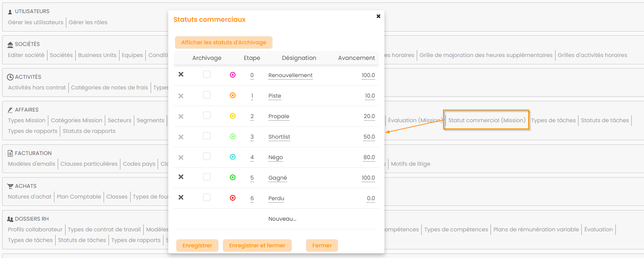Screen dimensions: 644x258
Task: Remove the Propale status using X
Action: point(181,116)
